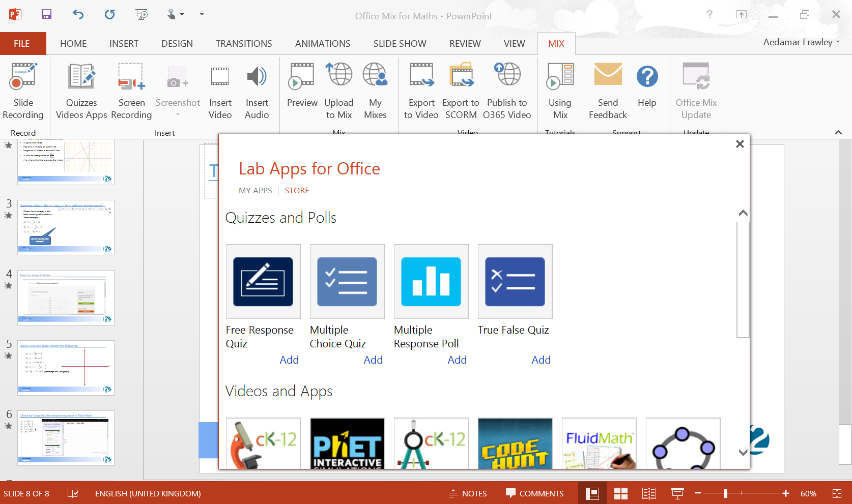The width and height of the screenshot is (852, 504).
Task: Select slide 3 thumbnail
Action: pyautogui.click(x=66, y=227)
